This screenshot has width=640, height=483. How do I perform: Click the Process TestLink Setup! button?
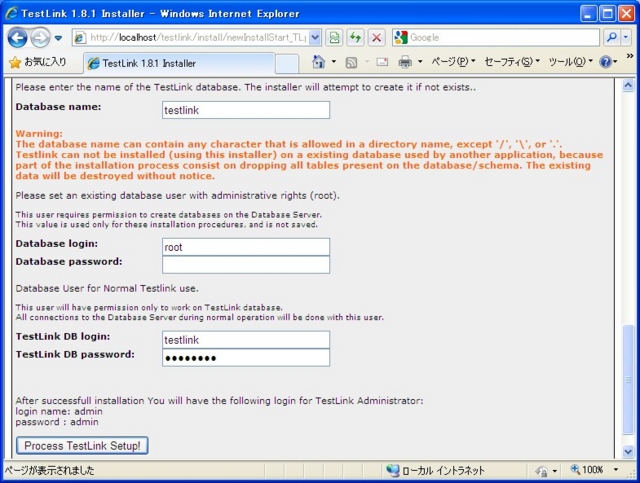(82, 445)
